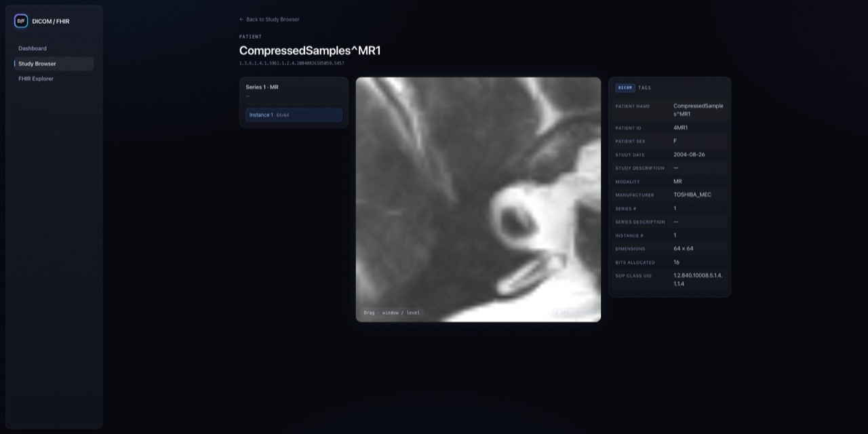Click Bits Allocated value 16
Screen dimensions: 868x434
point(676,262)
